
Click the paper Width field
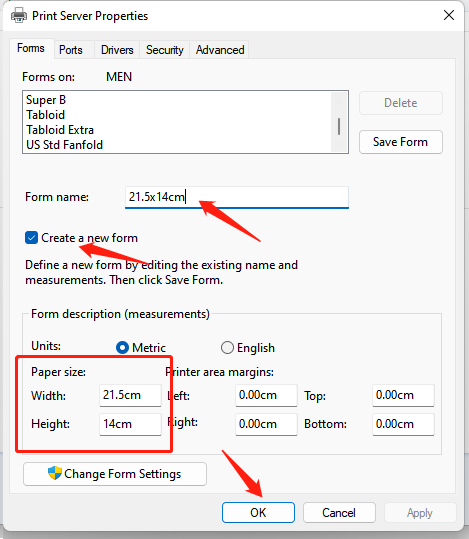click(130, 395)
